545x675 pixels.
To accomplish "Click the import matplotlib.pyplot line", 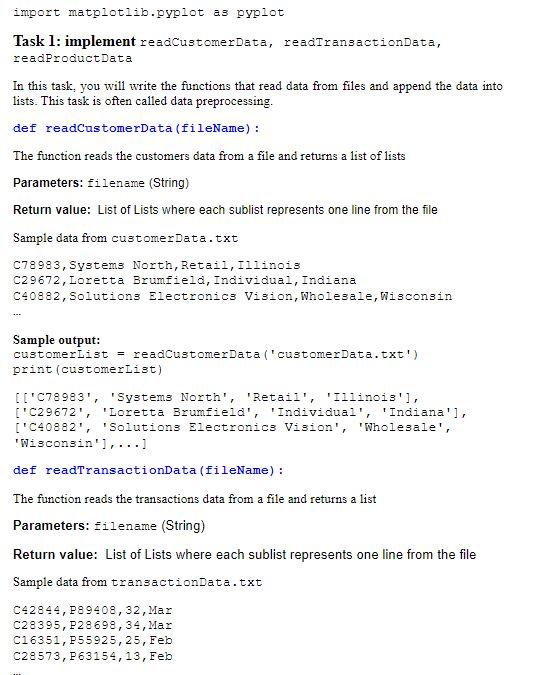I will point(149,12).
